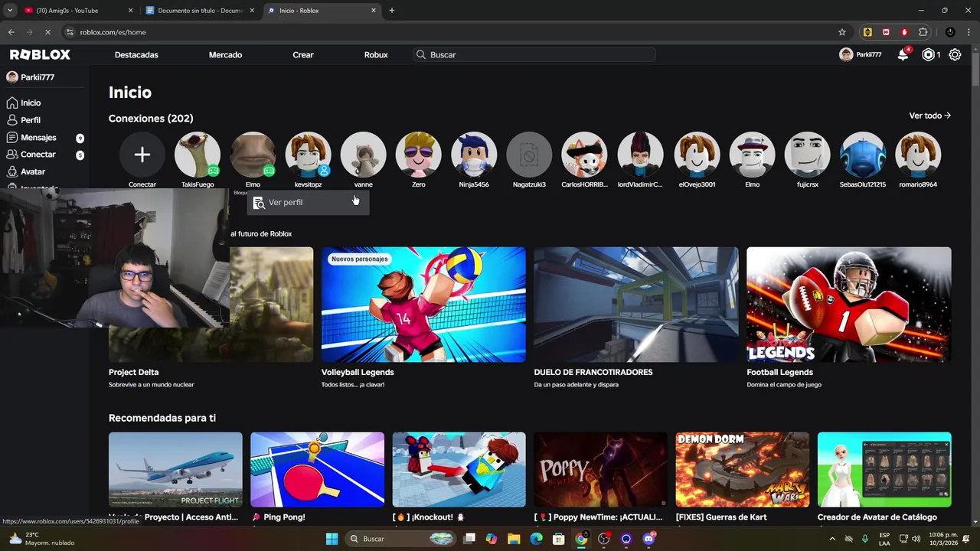Open romario8964's connection avatar
Image resolution: width=980 pixels, height=551 pixels.
click(917, 155)
